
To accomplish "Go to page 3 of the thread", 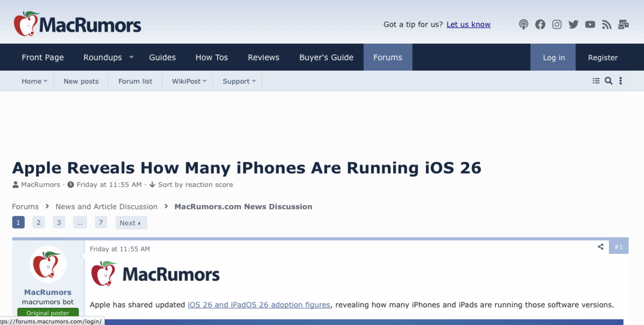I will [59, 222].
